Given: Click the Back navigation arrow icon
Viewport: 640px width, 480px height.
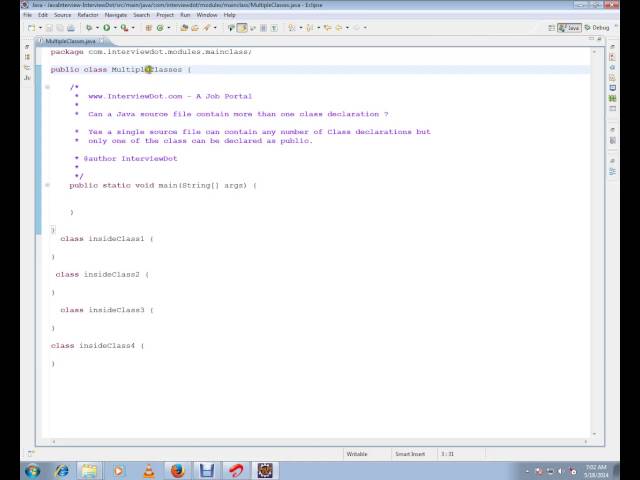Looking at the screenshot, I should (339, 28).
